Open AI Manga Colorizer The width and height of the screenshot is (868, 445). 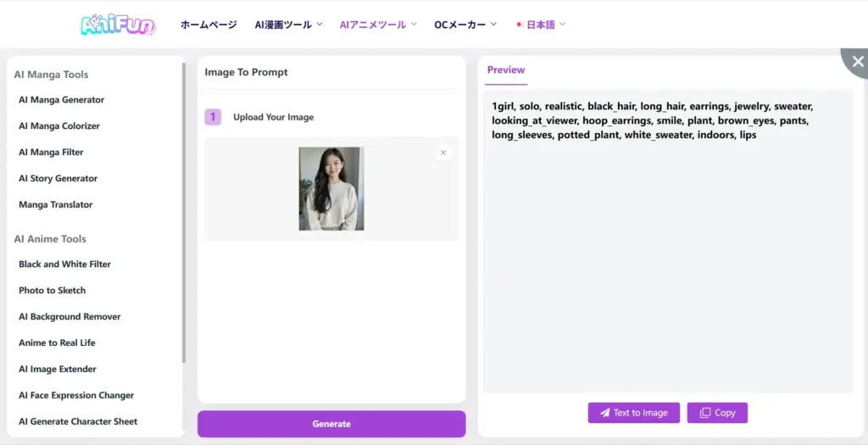[59, 125]
